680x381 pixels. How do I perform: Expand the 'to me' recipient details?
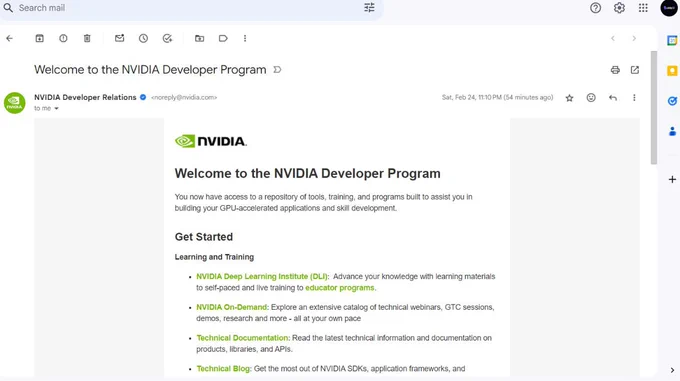coord(56,108)
